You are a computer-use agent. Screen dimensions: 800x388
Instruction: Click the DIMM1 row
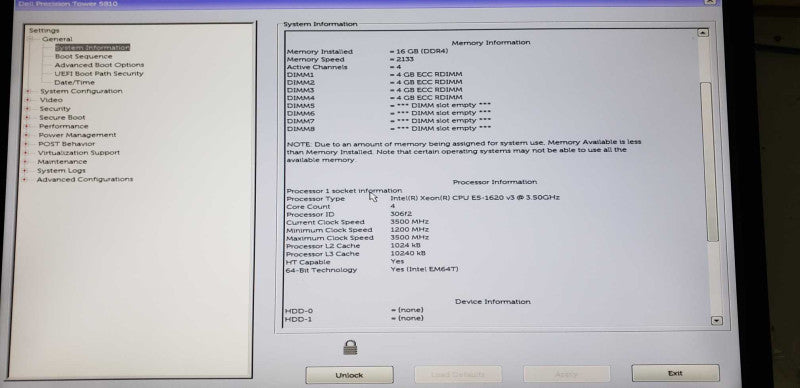374,75
